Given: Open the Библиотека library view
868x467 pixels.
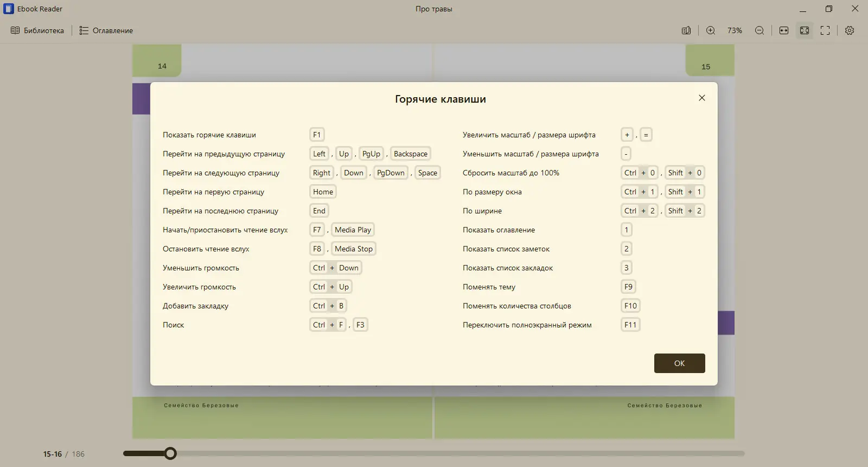Looking at the screenshot, I should click(37, 30).
